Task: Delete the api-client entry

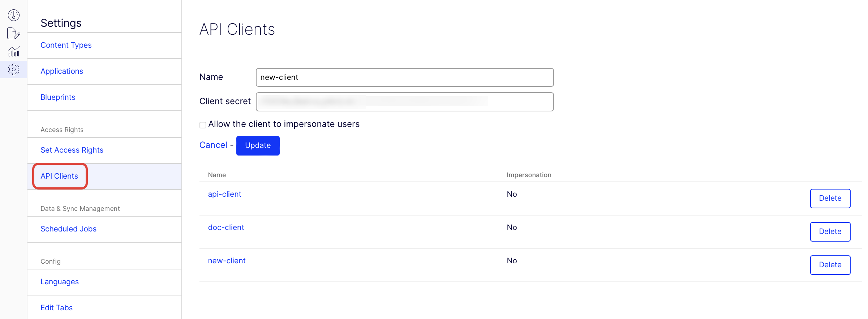Action: point(830,199)
